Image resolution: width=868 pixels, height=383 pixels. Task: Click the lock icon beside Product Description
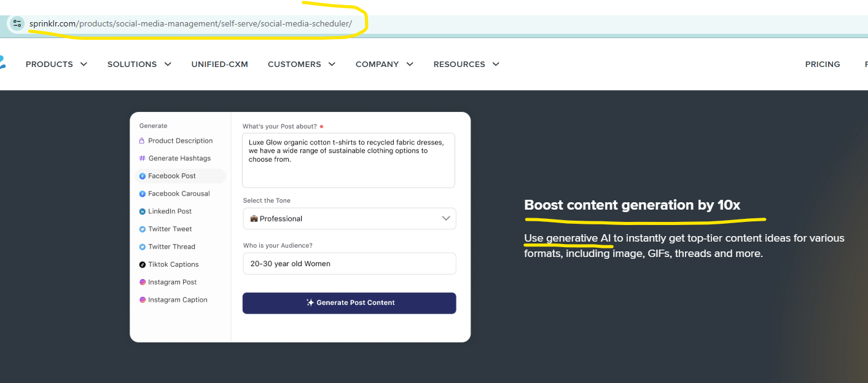142,141
